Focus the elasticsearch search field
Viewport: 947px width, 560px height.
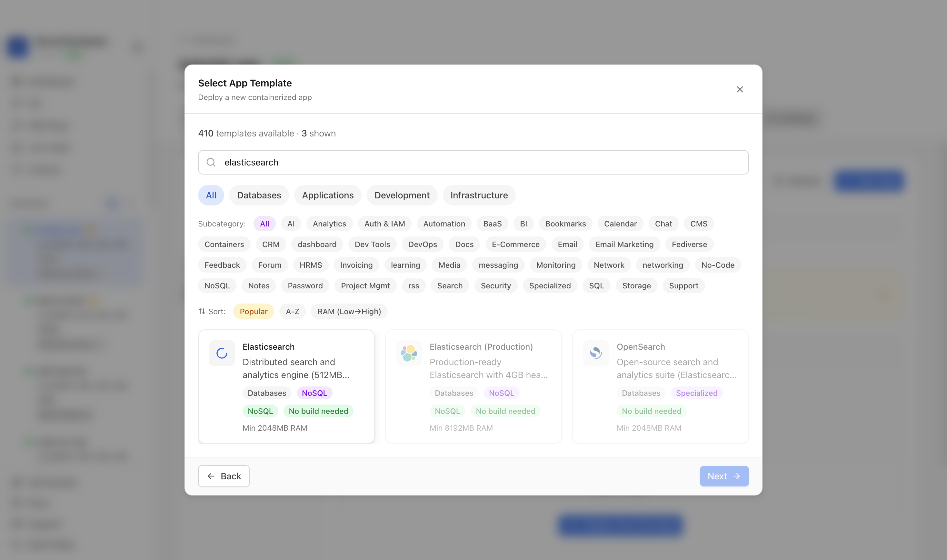point(473,162)
